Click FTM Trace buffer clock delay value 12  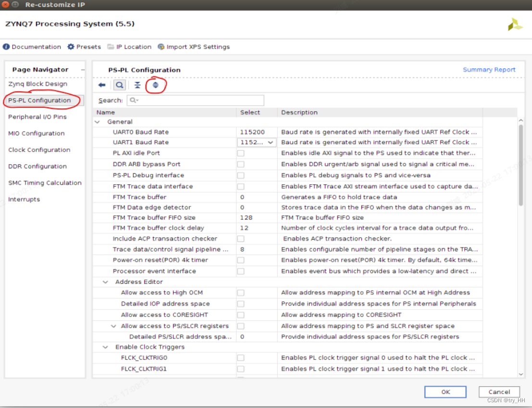[244, 228]
